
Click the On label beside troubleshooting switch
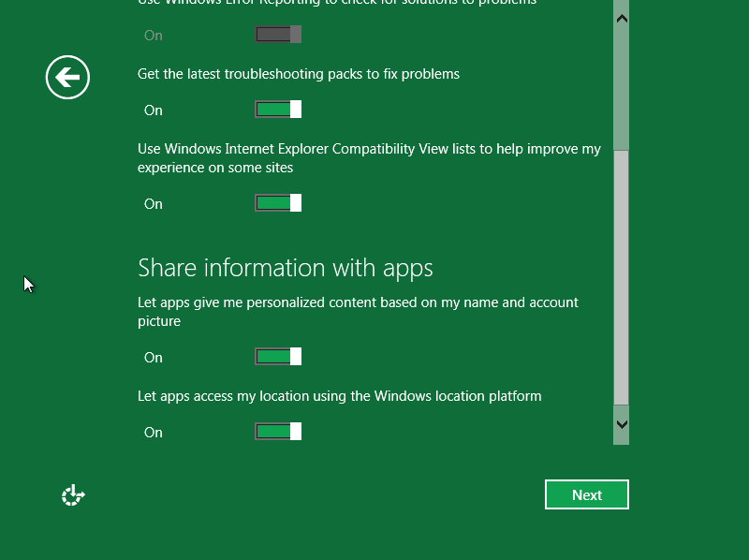click(154, 111)
